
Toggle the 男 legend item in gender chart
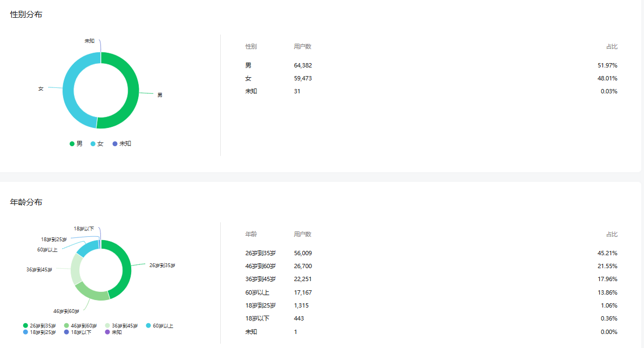76,144
